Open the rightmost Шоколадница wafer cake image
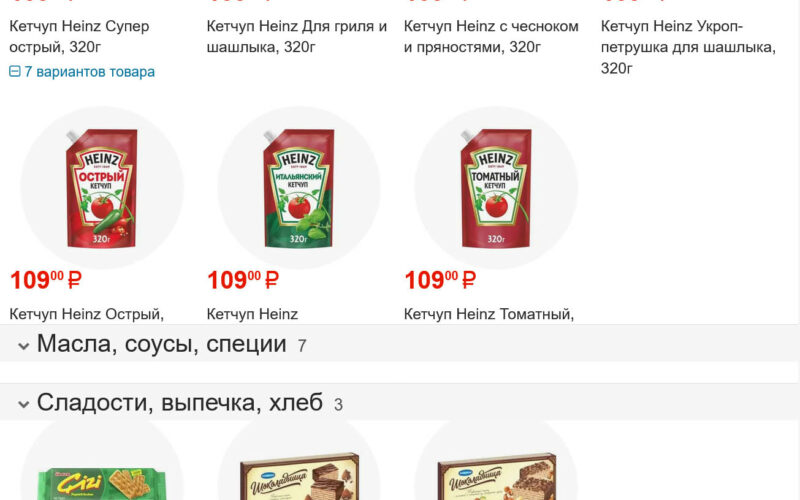800x500 pixels. (497, 477)
